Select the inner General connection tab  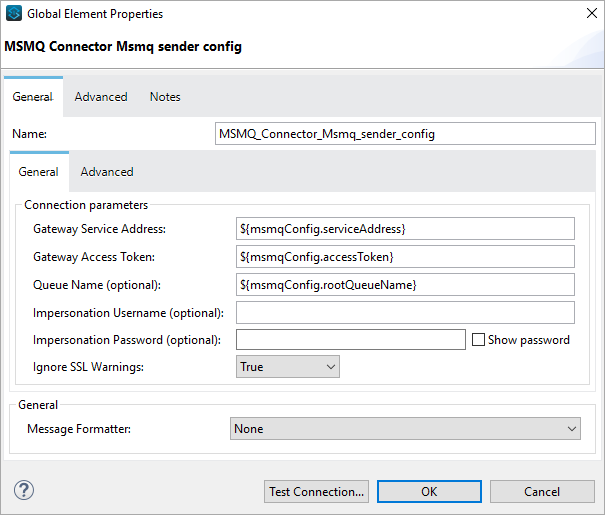[39, 172]
